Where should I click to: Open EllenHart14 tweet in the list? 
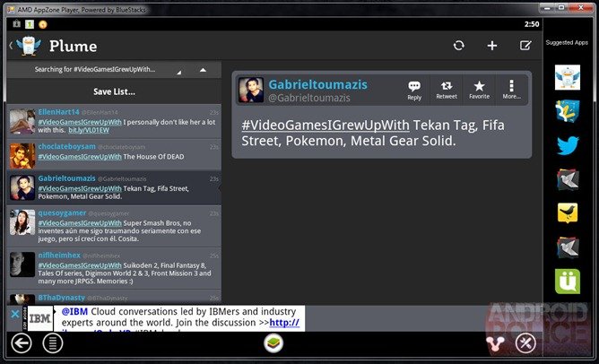[x=114, y=121]
